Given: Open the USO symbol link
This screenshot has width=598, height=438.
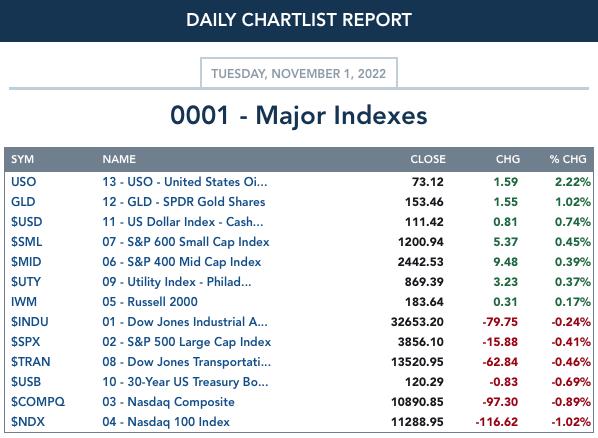Looking at the screenshot, I should coord(24,182).
